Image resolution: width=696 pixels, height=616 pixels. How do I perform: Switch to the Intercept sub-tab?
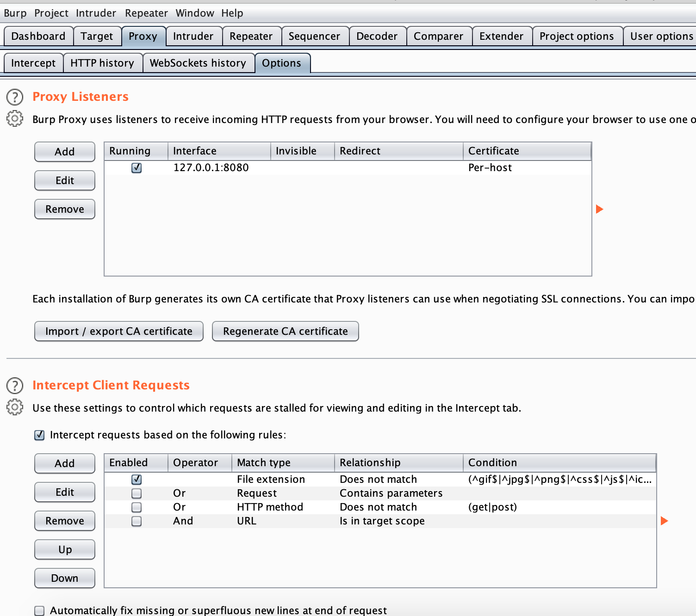(x=33, y=63)
